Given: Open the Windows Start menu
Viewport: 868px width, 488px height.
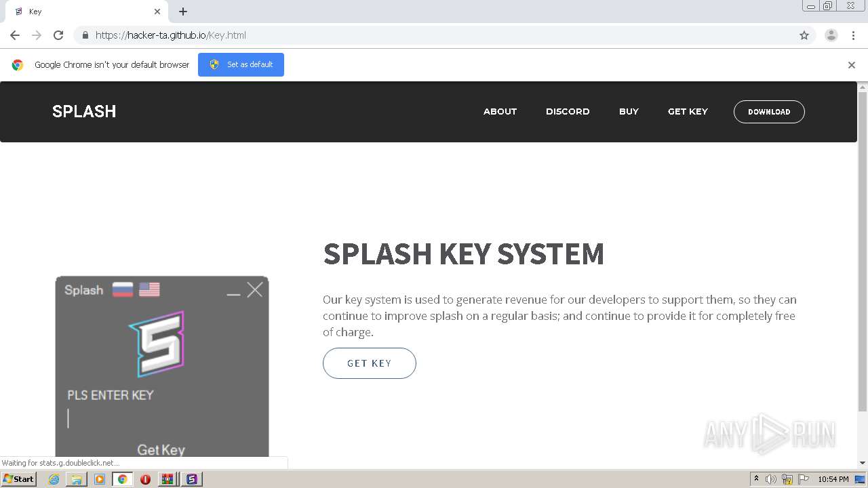Looking at the screenshot, I should click(x=18, y=479).
